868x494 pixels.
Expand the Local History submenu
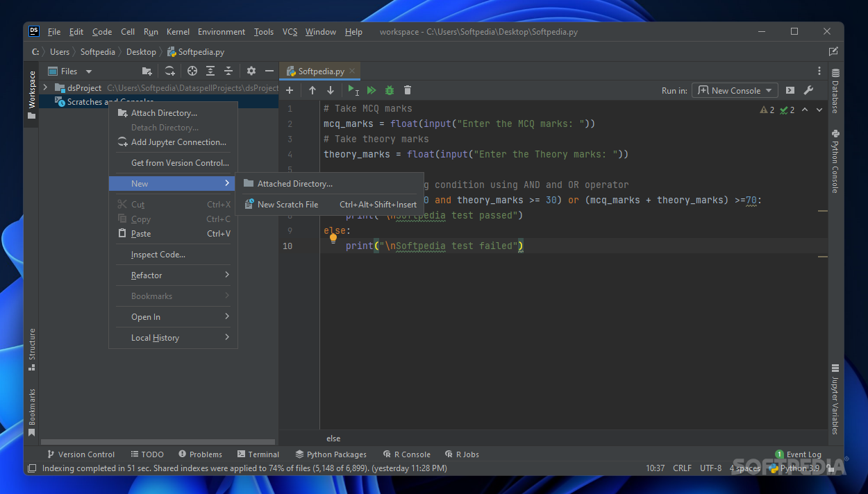click(x=174, y=338)
